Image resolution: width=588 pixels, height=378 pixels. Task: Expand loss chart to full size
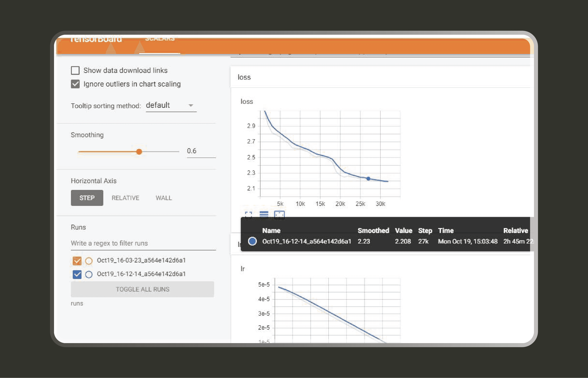click(x=248, y=214)
